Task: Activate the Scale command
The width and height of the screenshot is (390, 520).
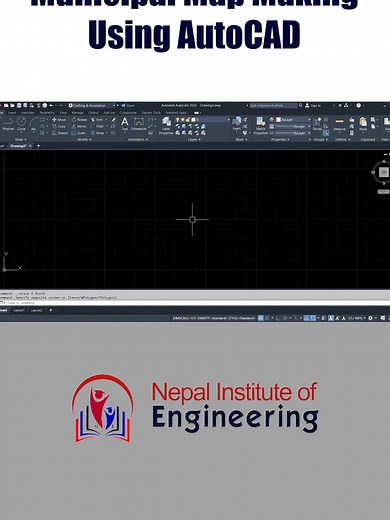Action: click(79, 133)
